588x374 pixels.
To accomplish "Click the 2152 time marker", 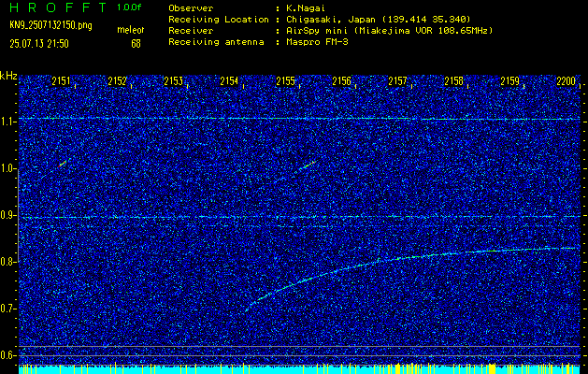I will (x=117, y=81).
